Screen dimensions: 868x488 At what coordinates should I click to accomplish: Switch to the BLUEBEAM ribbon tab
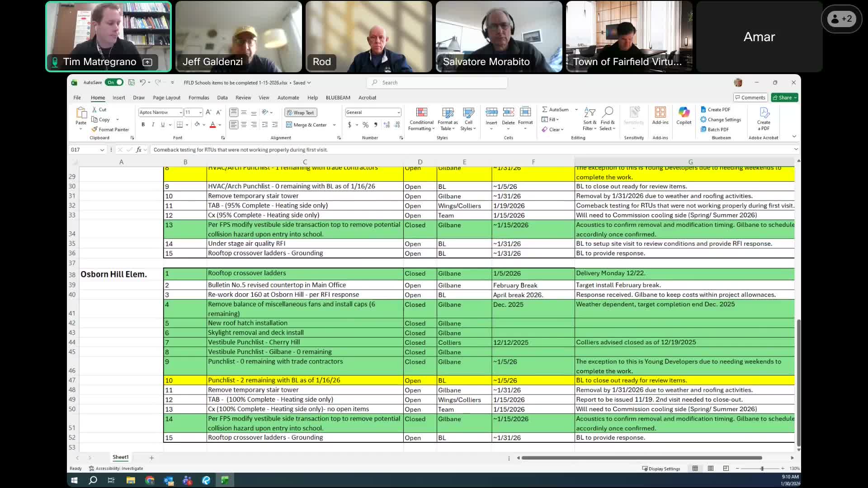coord(338,98)
